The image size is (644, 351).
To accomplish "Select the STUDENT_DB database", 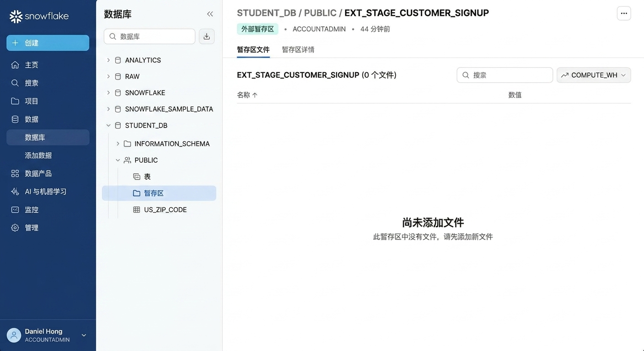I will pos(146,126).
